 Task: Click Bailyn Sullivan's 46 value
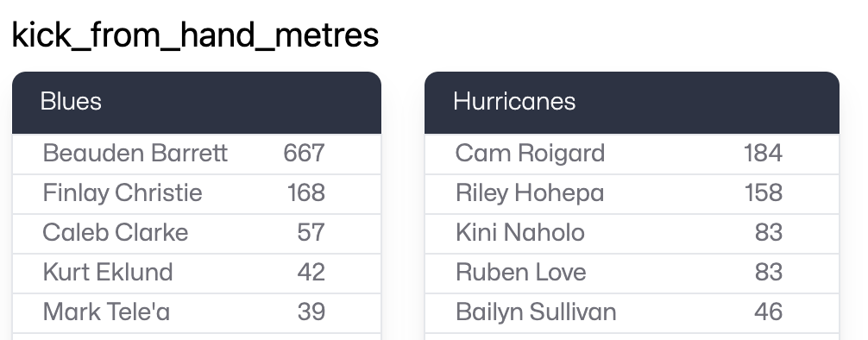pos(769,312)
